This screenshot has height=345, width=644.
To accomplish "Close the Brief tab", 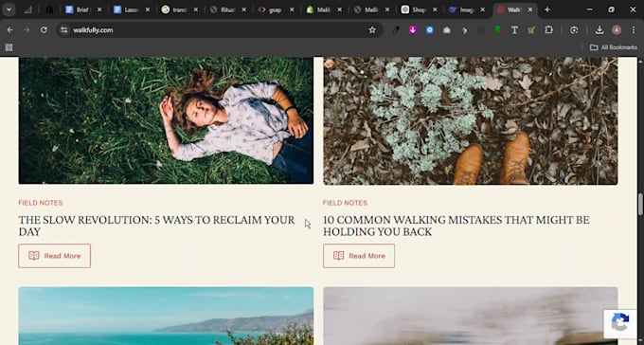I will 99,9.
